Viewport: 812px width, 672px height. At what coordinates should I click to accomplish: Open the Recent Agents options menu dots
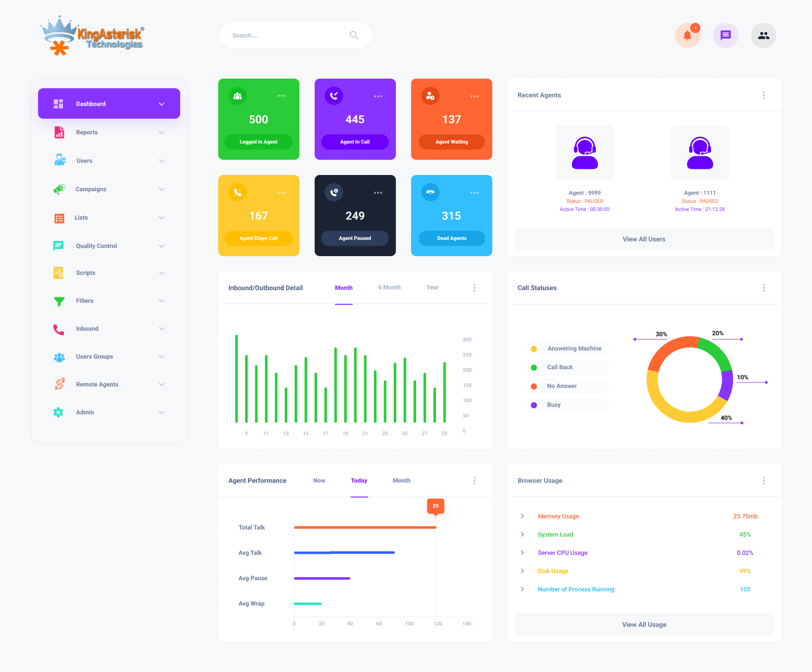tap(763, 95)
